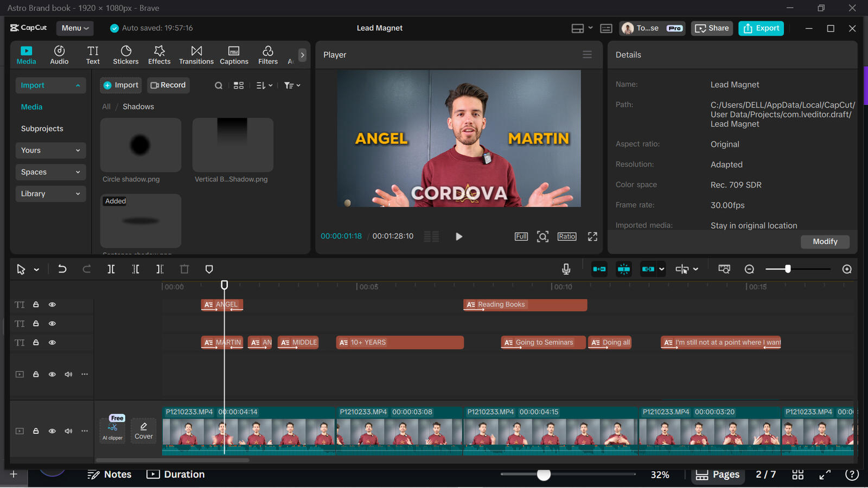
Task: Open Notes in the Brave Canva window
Action: click(x=110, y=474)
